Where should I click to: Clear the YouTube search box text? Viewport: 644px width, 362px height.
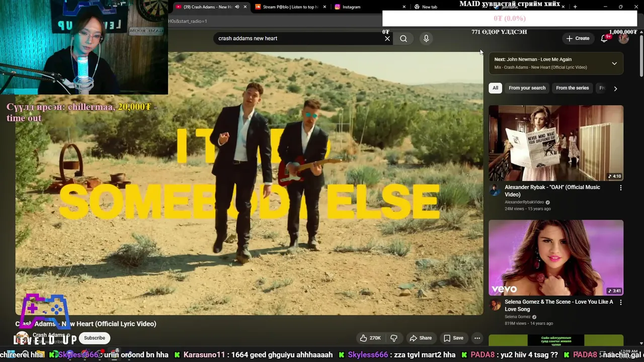point(387,38)
